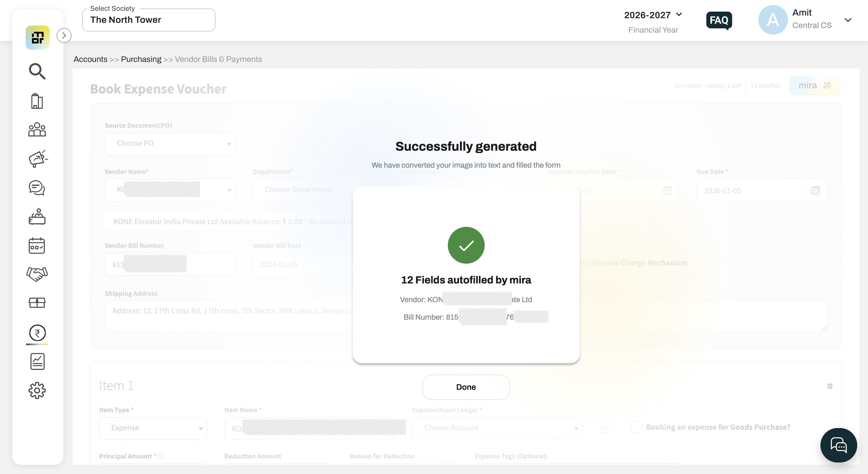The image size is (868, 474).
Task: Go to Accounts in the breadcrumb
Action: 90,59
